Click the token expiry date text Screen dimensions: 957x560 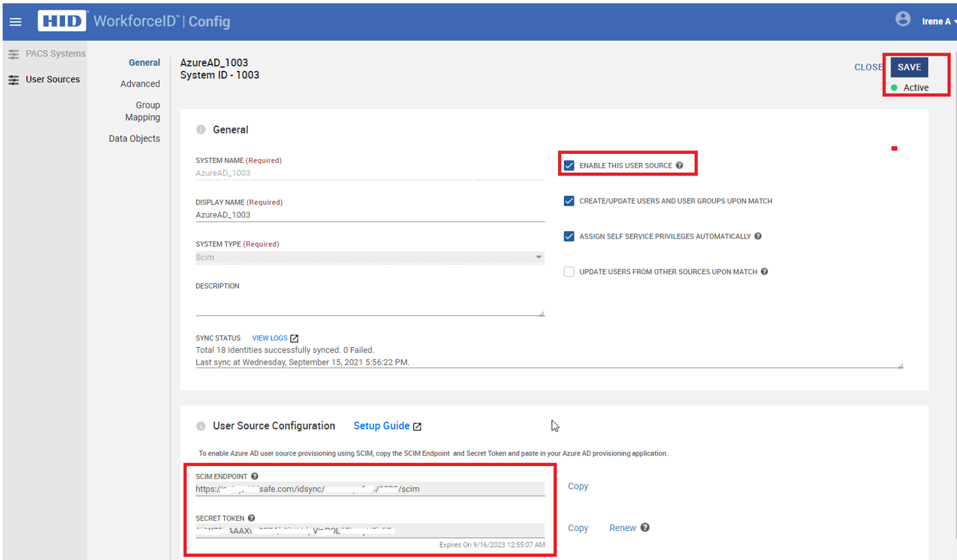492,545
